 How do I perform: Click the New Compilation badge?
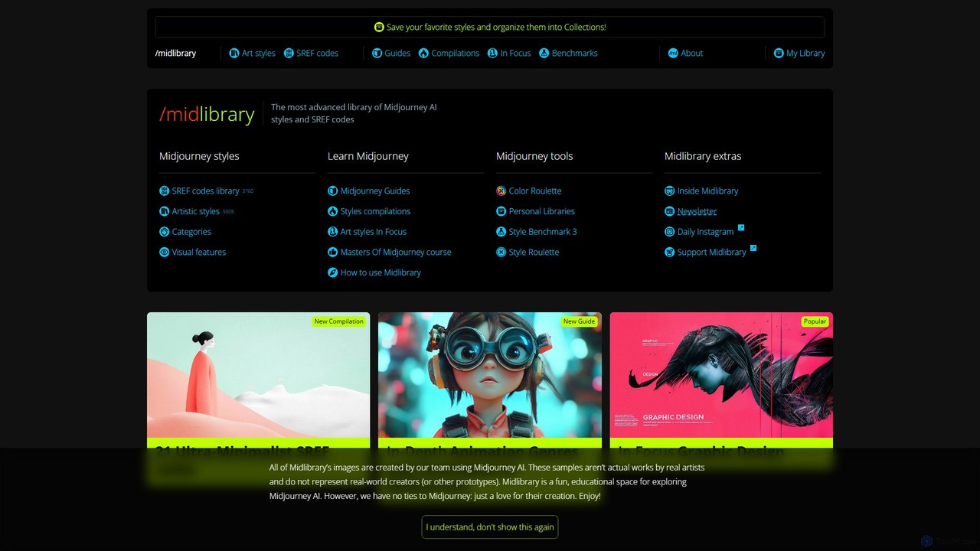[339, 321]
